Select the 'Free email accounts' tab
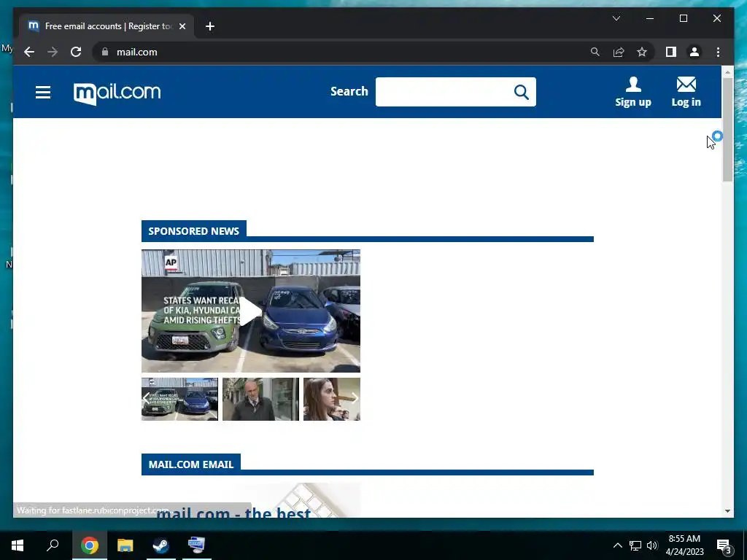 pyautogui.click(x=107, y=26)
